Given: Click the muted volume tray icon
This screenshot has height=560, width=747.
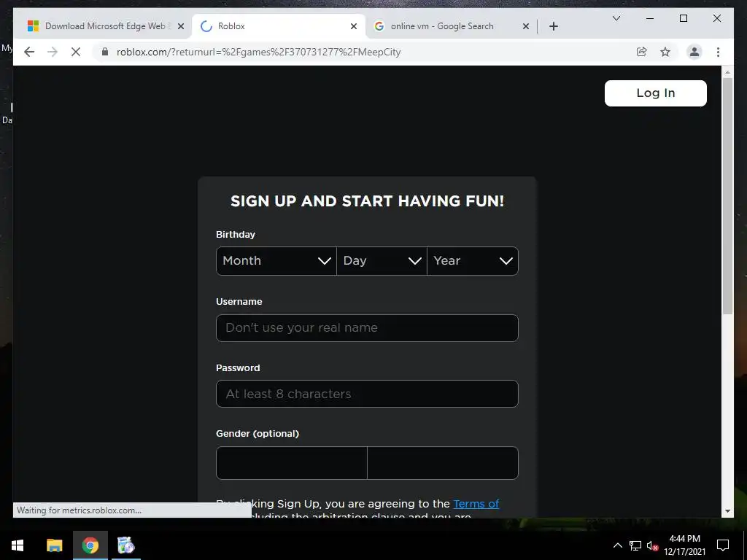Looking at the screenshot, I should pyautogui.click(x=652, y=545).
